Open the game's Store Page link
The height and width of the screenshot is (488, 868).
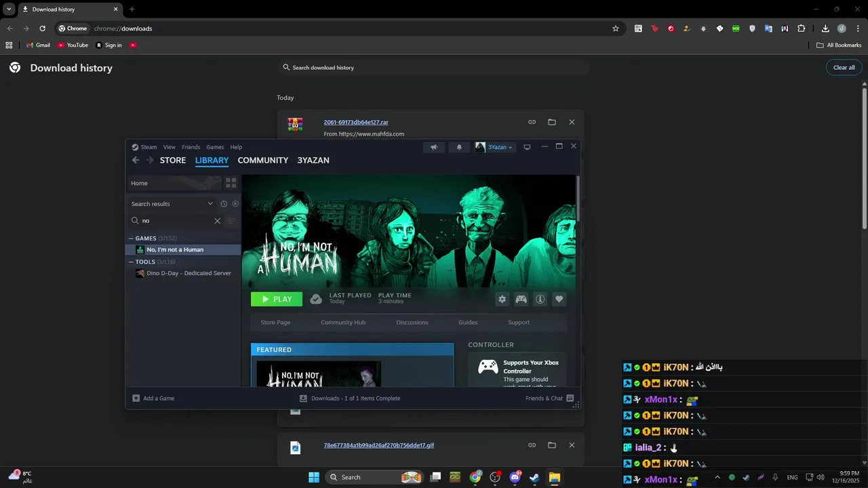click(275, 323)
